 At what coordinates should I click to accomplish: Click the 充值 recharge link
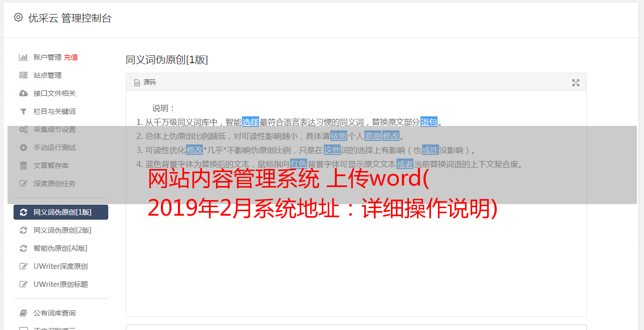pyautogui.click(x=71, y=57)
